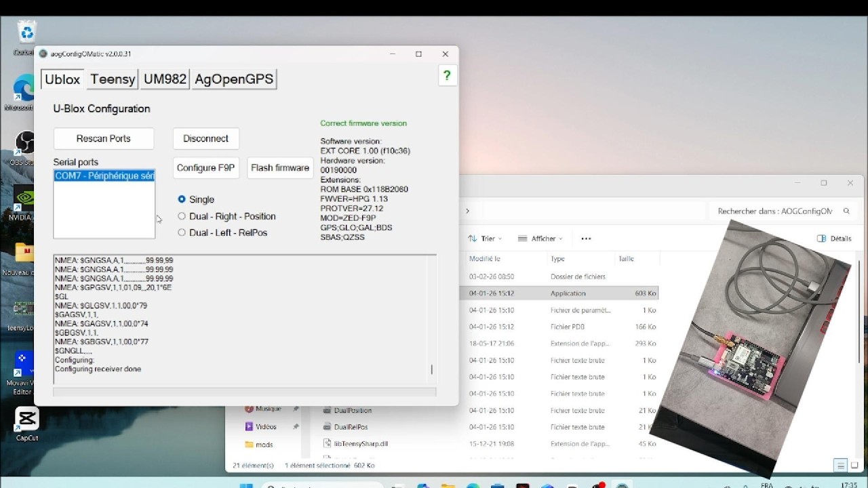Click the search magnifier in Explorer search box
The height and width of the screenshot is (488, 868).
tap(846, 211)
